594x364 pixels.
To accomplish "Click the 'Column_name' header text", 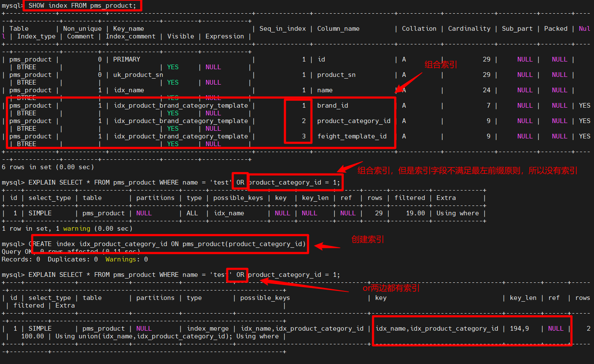I will coord(338,29).
